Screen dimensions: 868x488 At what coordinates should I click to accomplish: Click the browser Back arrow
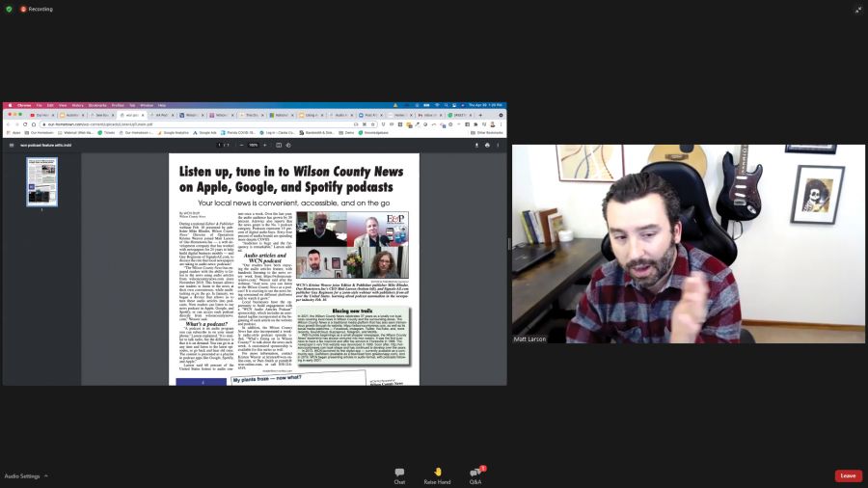pos(9,124)
